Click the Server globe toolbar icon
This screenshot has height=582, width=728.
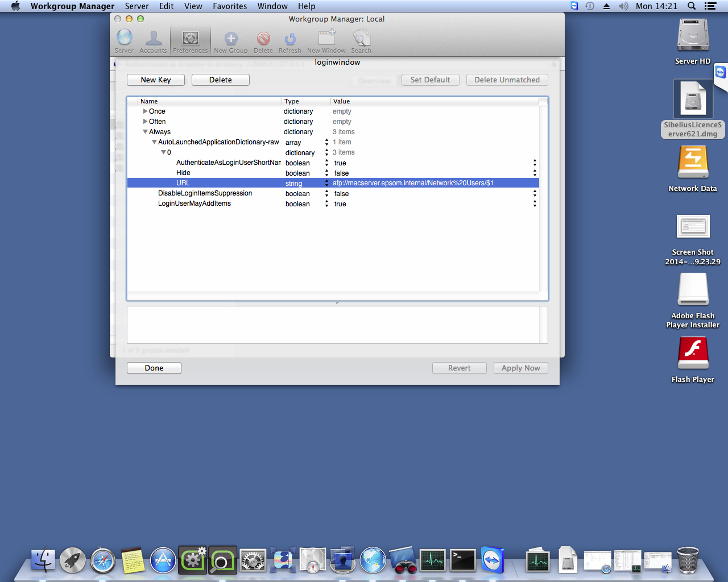click(124, 41)
